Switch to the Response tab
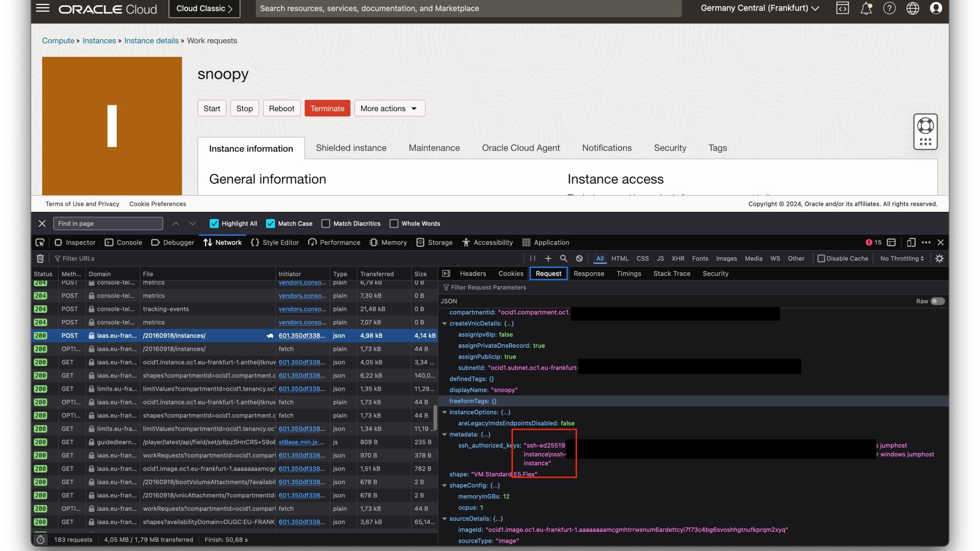 (589, 274)
